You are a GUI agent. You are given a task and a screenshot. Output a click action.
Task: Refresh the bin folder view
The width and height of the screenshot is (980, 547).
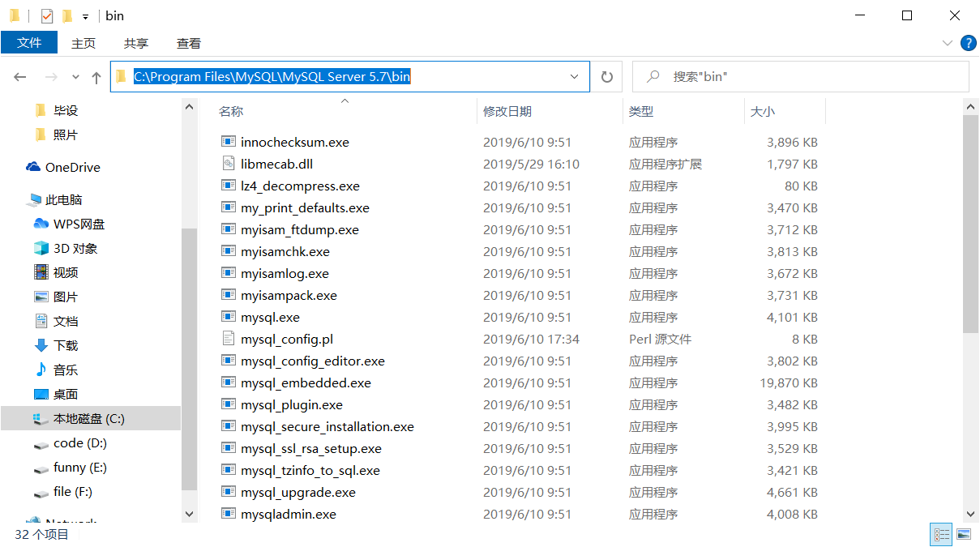(606, 77)
